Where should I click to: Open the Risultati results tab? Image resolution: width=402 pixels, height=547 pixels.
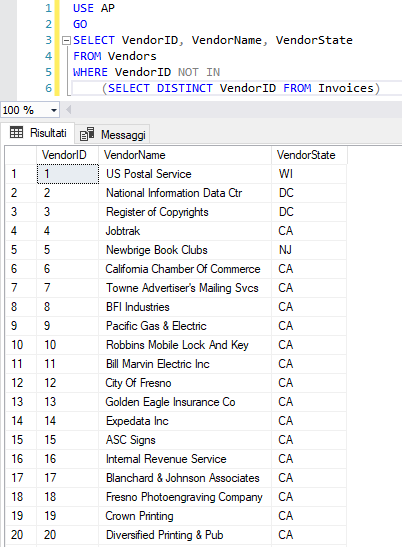tap(38, 133)
